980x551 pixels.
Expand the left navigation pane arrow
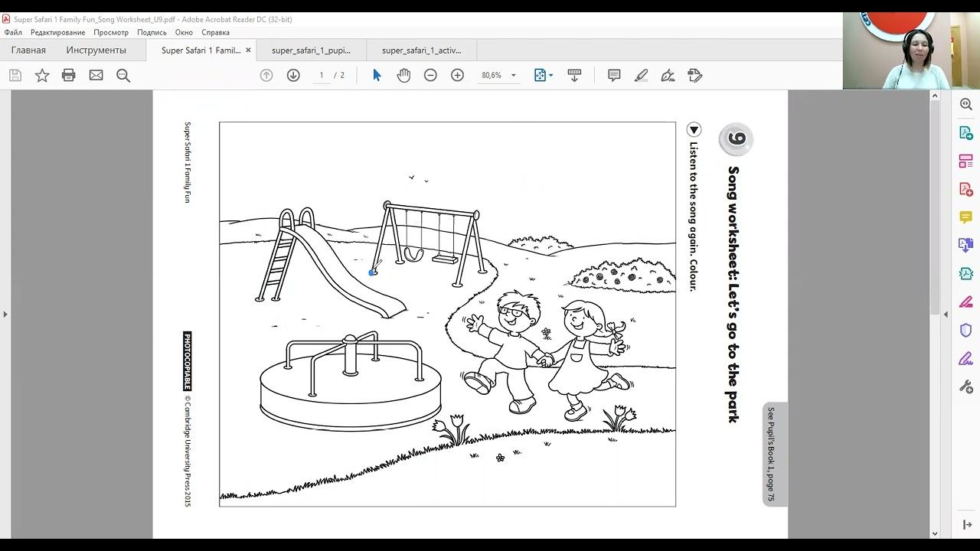[x=5, y=315]
